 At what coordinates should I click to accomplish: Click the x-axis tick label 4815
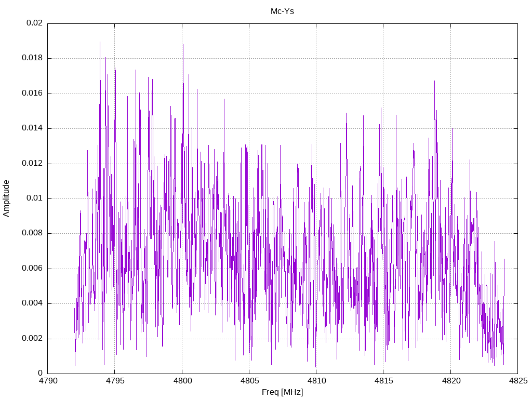383,381
